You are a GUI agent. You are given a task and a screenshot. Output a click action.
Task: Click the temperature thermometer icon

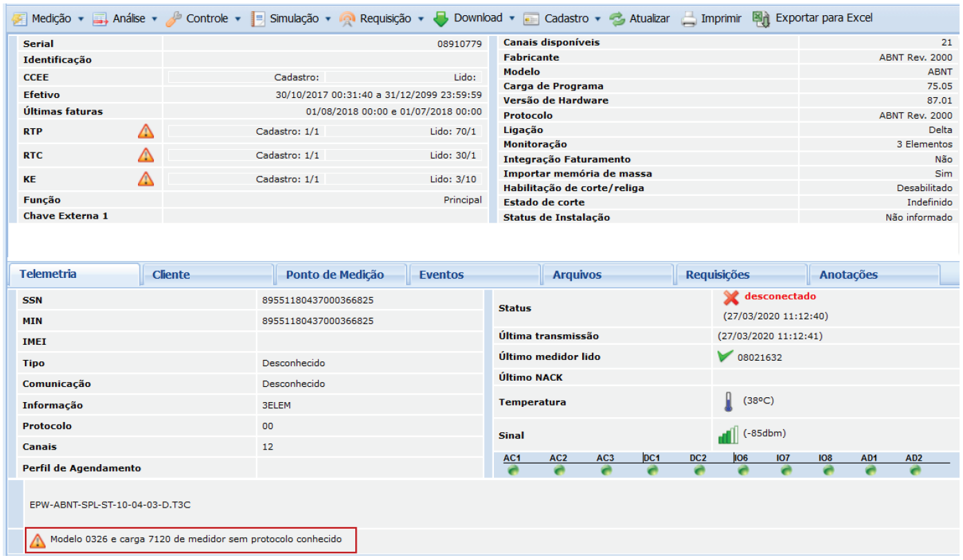point(728,401)
